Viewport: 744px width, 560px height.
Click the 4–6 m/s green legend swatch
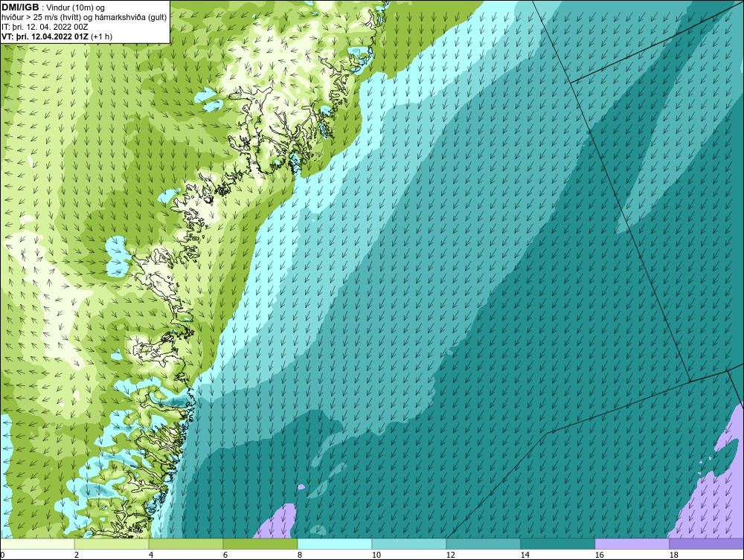[186, 544]
